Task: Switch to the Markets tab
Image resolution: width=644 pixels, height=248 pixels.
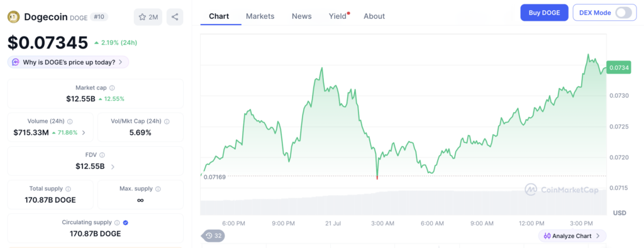Action: 260,16
